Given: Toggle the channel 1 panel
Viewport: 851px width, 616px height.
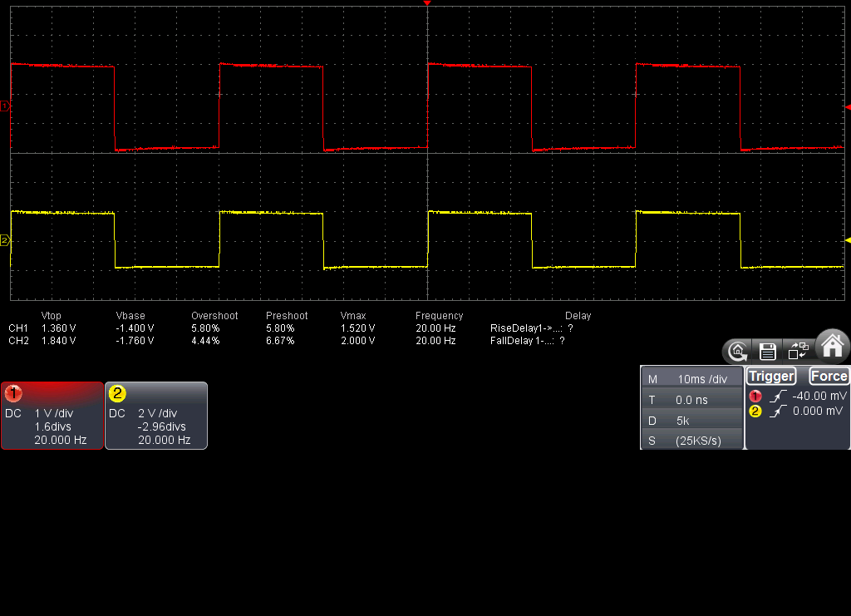Looking at the screenshot, I should pyautogui.click(x=52, y=416).
